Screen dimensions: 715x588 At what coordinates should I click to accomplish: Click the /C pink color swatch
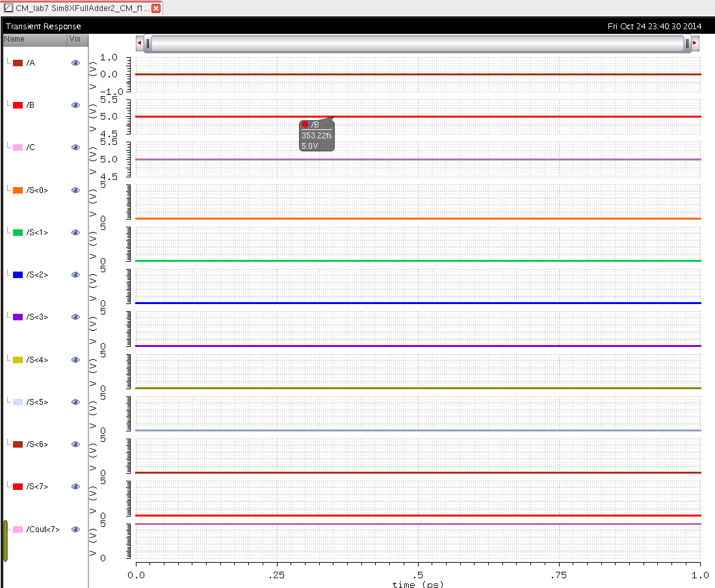18,148
